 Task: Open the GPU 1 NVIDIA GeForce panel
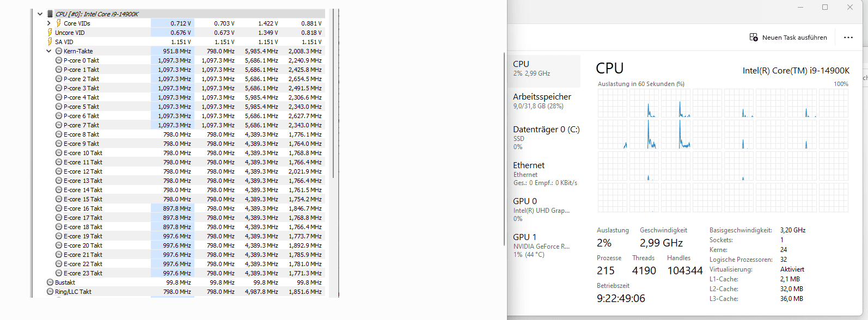click(x=542, y=245)
